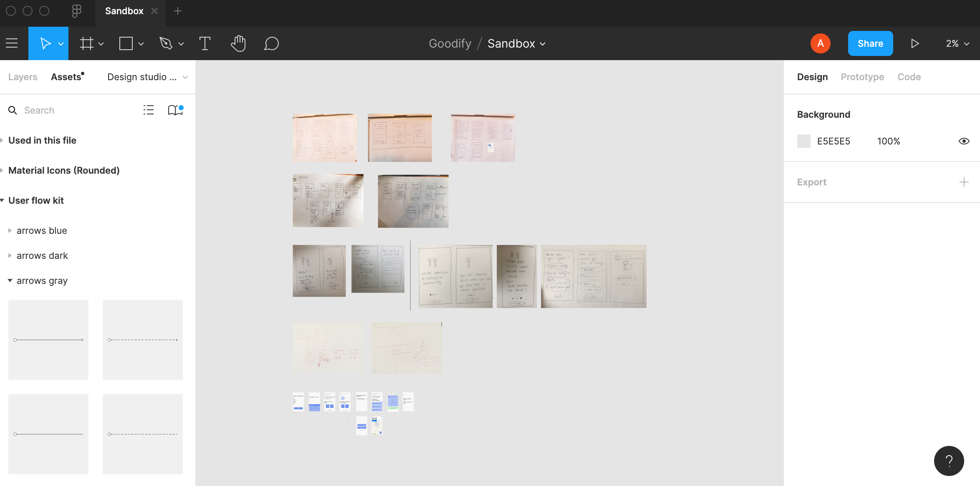Click the E5E5E5 background color swatch
Image resolution: width=980 pixels, height=486 pixels.
click(803, 141)
